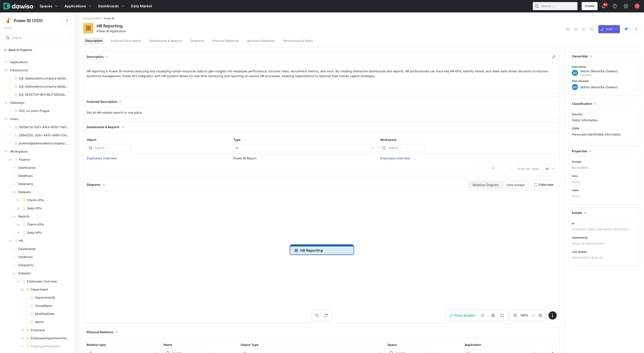The width and height of the screenshot is (644, 353).
Task: Click the sidebar Search field
Action: click(x=37, y=38)
